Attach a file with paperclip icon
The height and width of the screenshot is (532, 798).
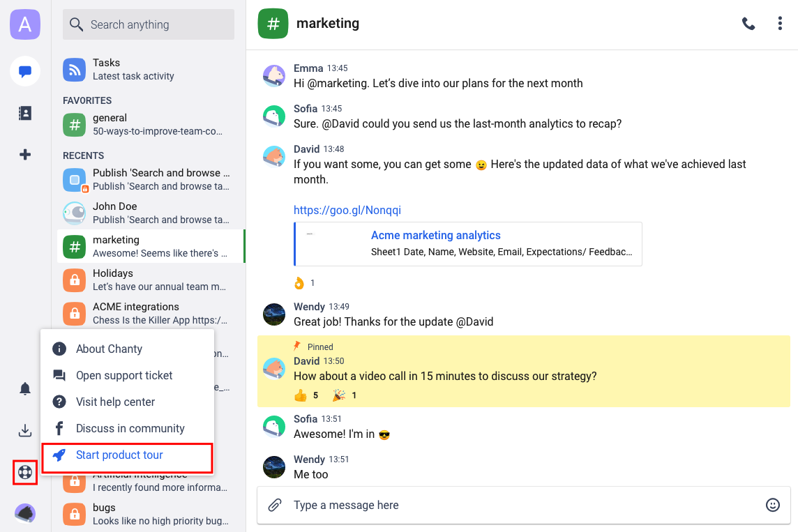pos(275,505)
